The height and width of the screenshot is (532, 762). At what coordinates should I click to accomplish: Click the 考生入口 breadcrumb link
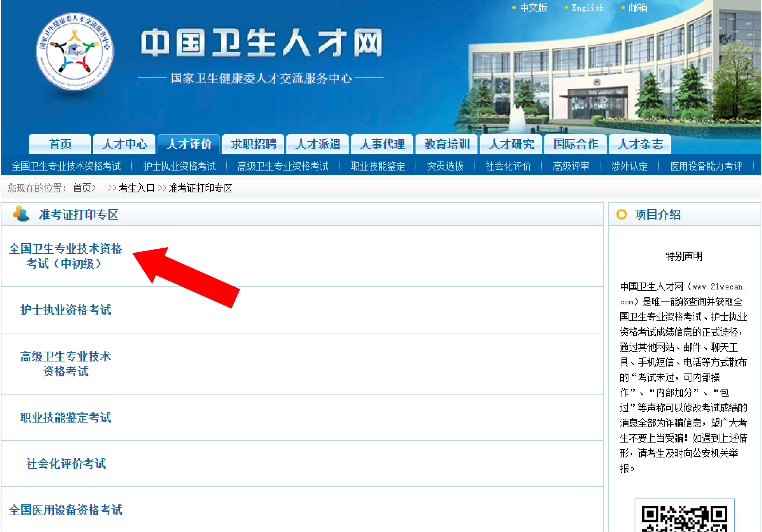(136, 188)
